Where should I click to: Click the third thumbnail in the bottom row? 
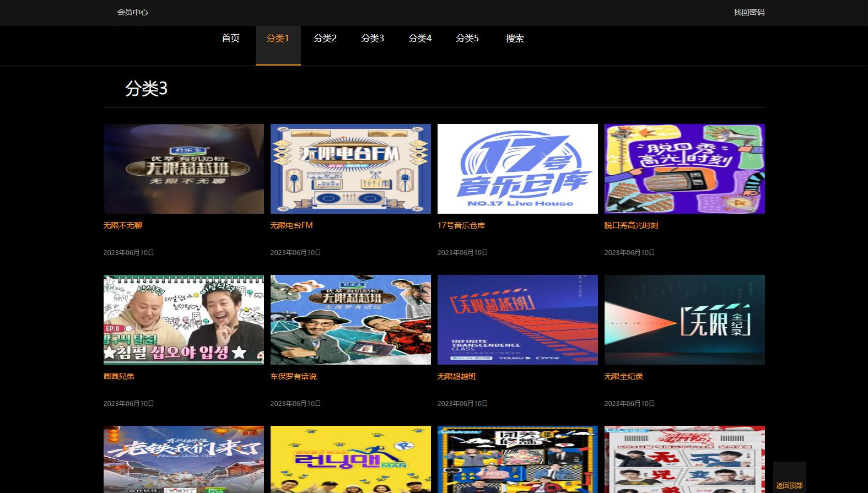[x=517, y=459]
